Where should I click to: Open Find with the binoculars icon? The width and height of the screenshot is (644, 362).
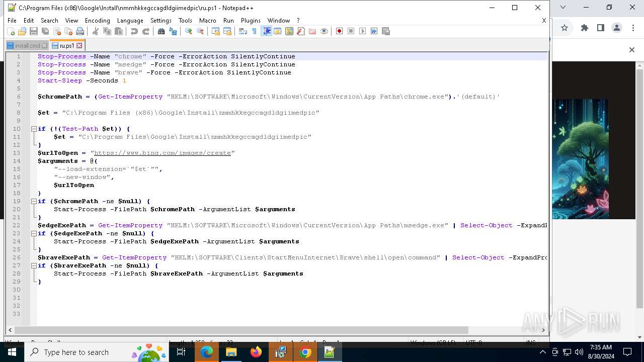pos(161,31)
